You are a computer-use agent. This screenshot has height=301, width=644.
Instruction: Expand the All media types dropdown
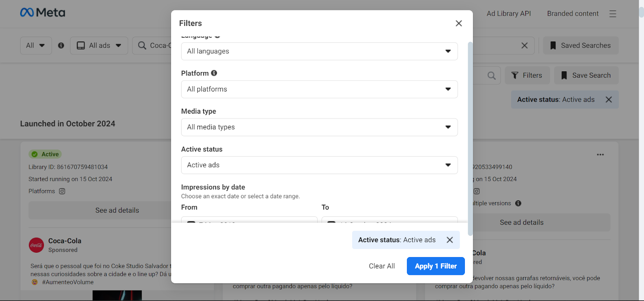pyautogui.click(x=319, y=127)
